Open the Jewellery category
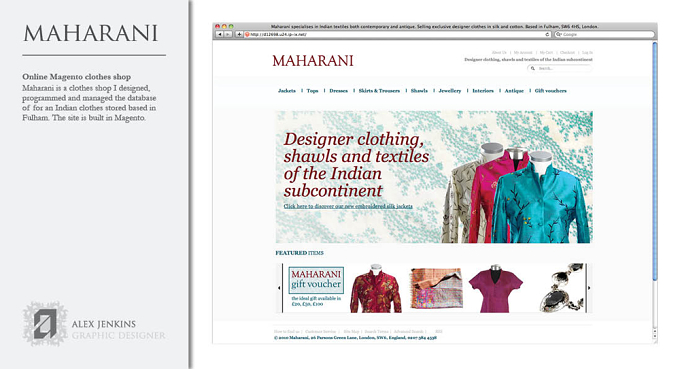The image size is (680, 369). 450,91
